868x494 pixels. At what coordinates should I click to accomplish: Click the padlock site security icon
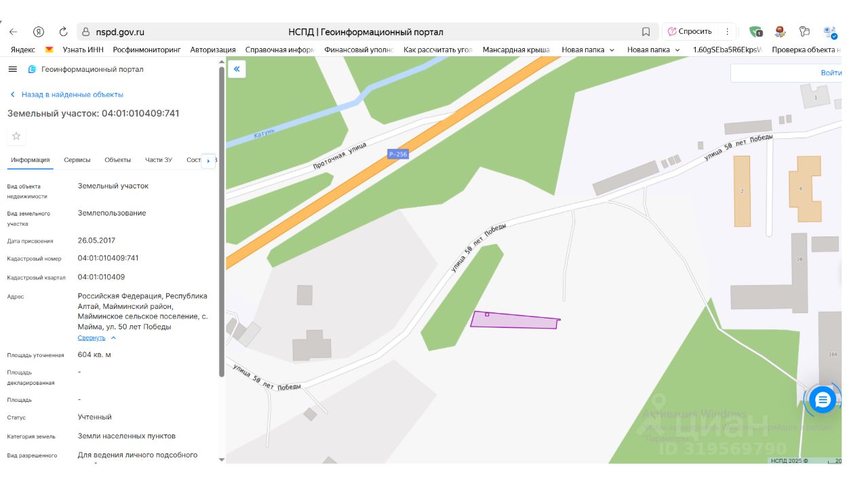coord(85,32)
